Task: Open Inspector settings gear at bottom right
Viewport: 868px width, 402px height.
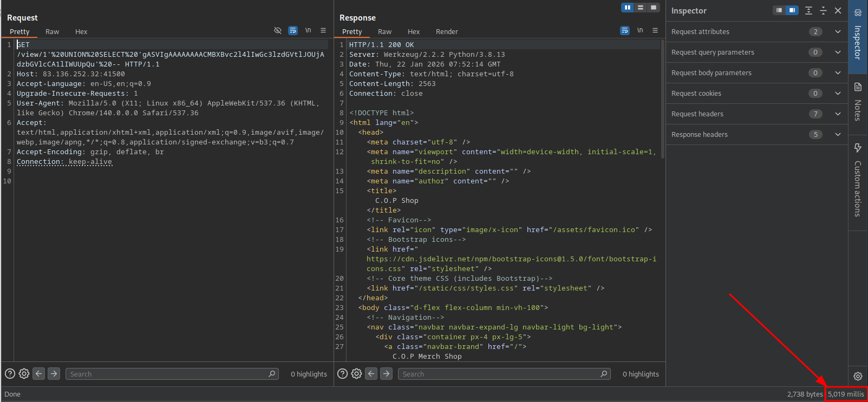Action: tap(858, 376)
